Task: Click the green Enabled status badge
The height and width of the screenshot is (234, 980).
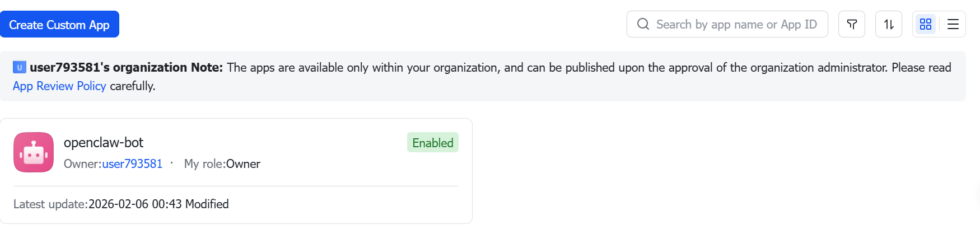Action: 432,143
